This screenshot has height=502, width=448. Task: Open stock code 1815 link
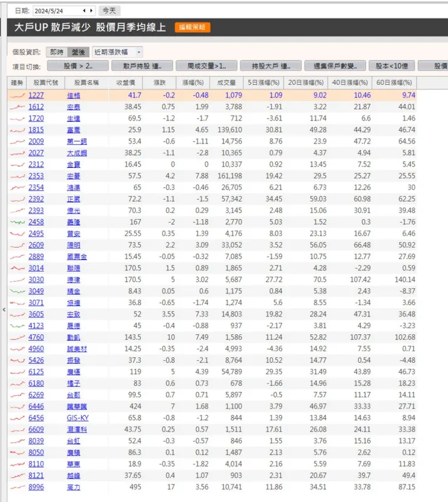coord(36,130)
